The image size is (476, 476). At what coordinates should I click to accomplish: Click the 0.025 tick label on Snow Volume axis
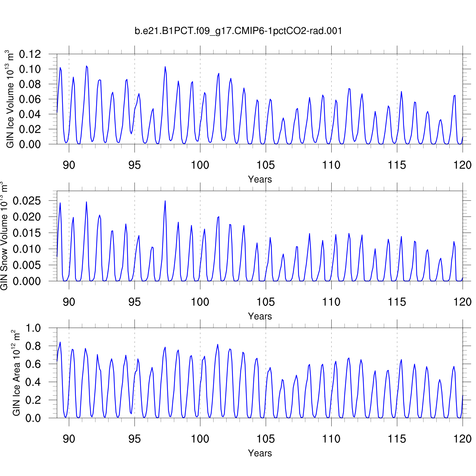coord(27,201)
